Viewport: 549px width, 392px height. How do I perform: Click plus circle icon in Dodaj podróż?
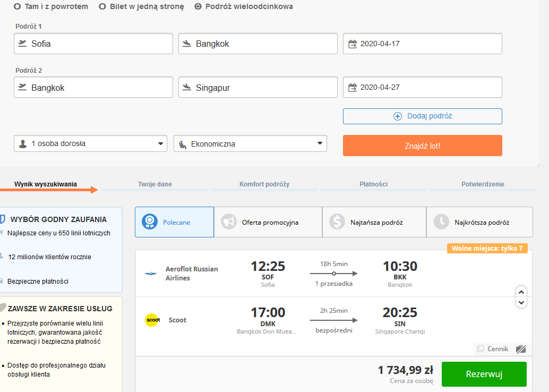[x=398, y=116]
